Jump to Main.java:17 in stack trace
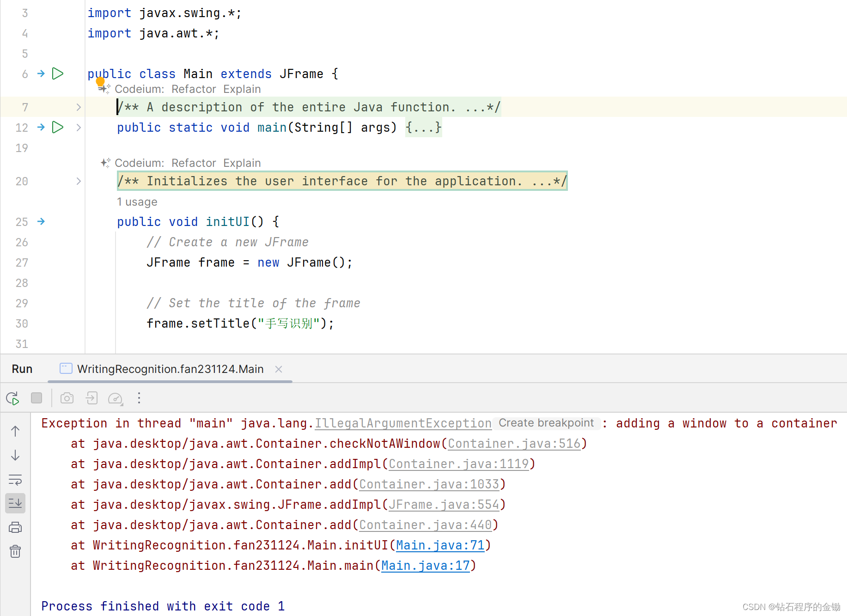 [x=426, y=566]
